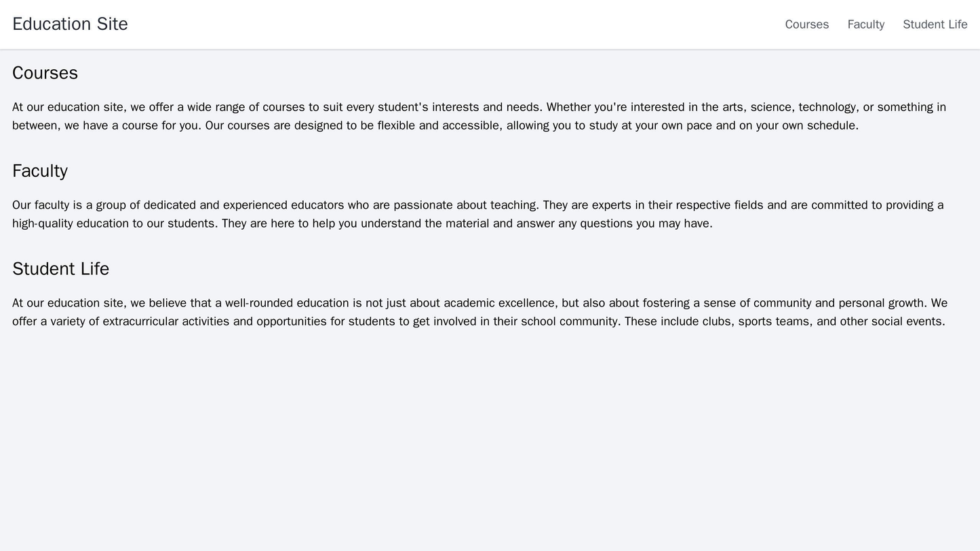
Task: Click the Courses section heading
Action: coord(45,73)
